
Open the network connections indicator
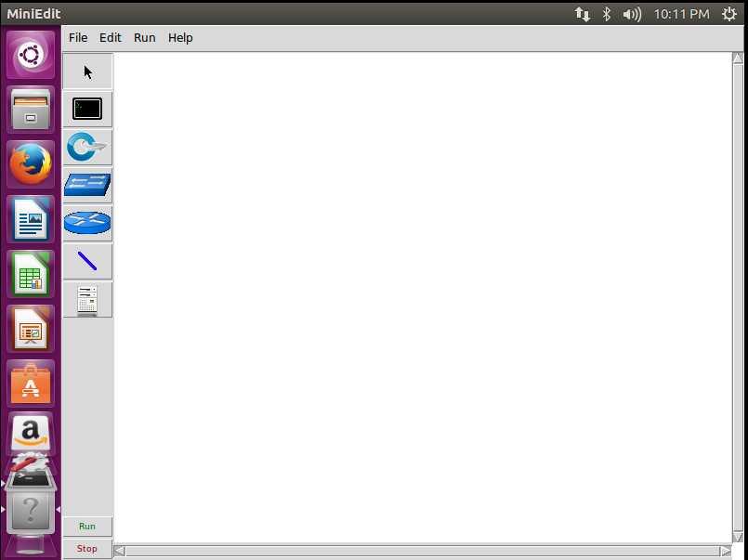[x=582, y=14]
